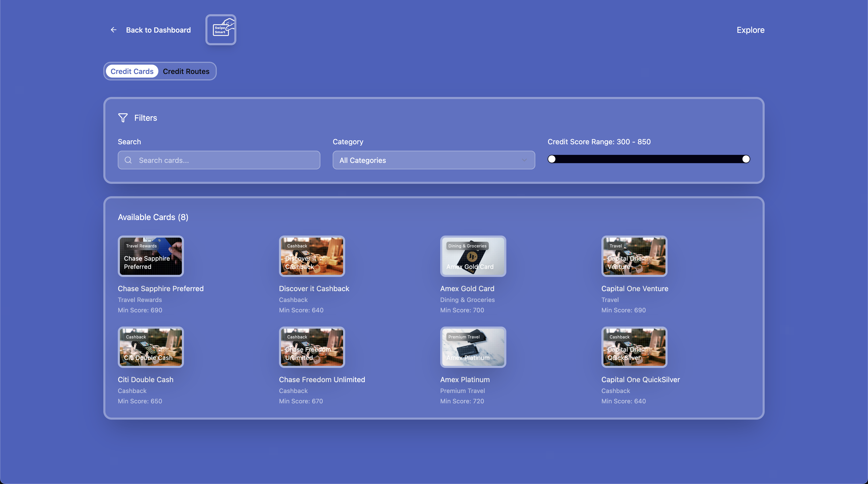Click the Category dropdown chevron arrow

[524, 160]
